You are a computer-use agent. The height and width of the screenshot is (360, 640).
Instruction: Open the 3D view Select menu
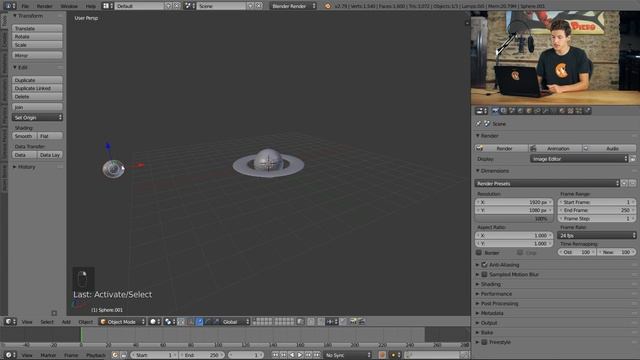pos(47,322)
